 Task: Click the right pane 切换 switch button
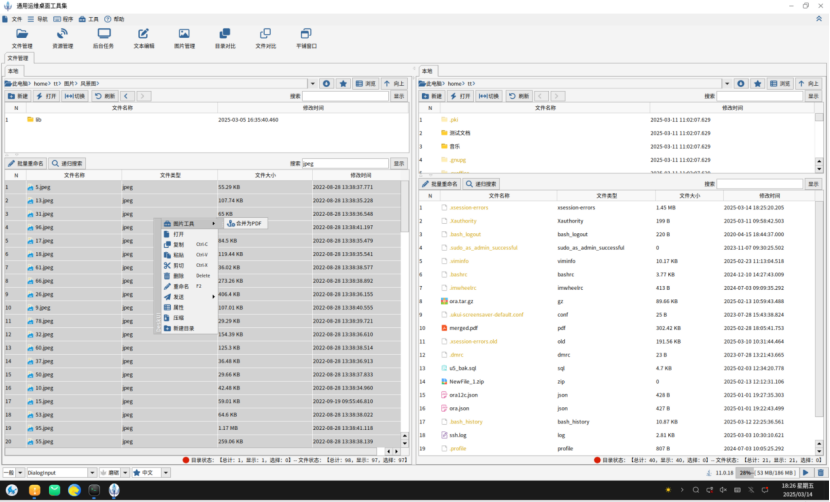489,96
